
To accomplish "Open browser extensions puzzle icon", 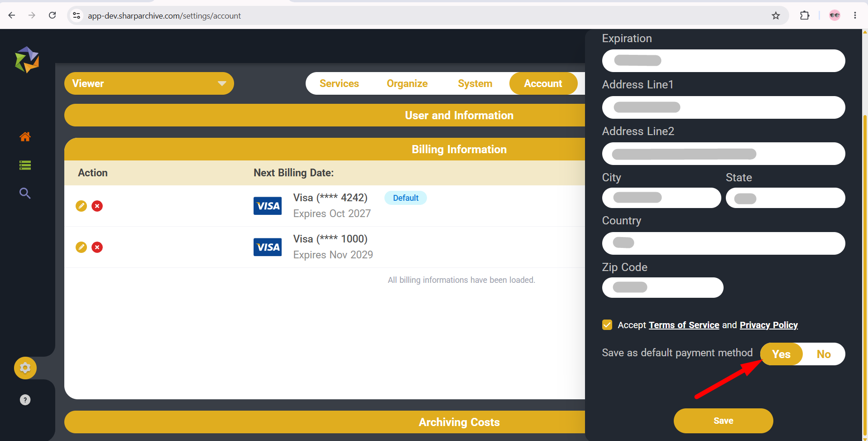I will click(805, 15).
